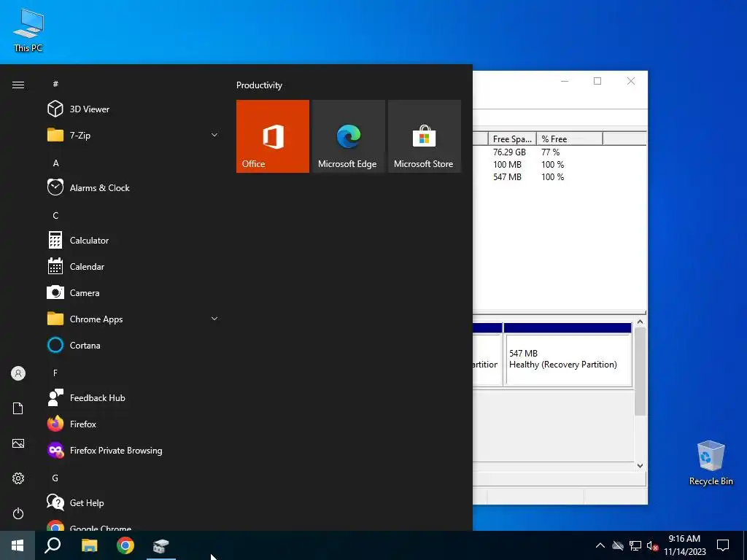747x560 pixels.
Task: Open Firefox Private Browsing
Action: pyautogui.click(x=133, y=450)
